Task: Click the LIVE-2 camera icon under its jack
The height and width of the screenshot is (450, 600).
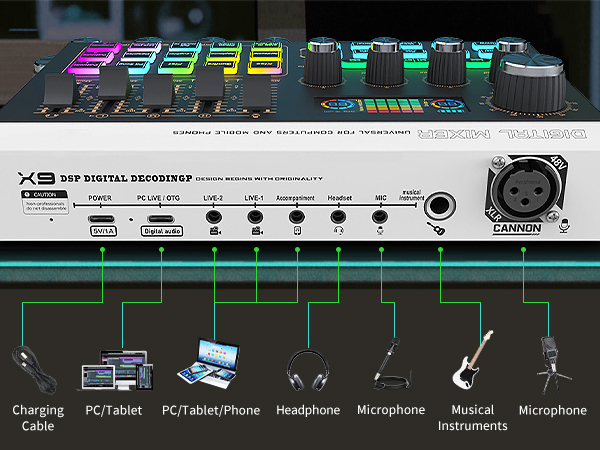Action: 215,231
